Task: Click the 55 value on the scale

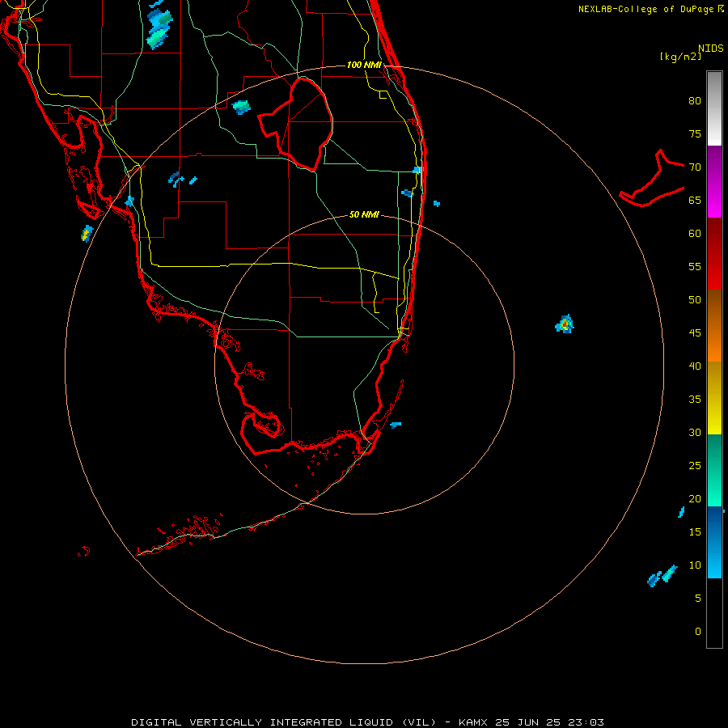Action: point(695,266)
